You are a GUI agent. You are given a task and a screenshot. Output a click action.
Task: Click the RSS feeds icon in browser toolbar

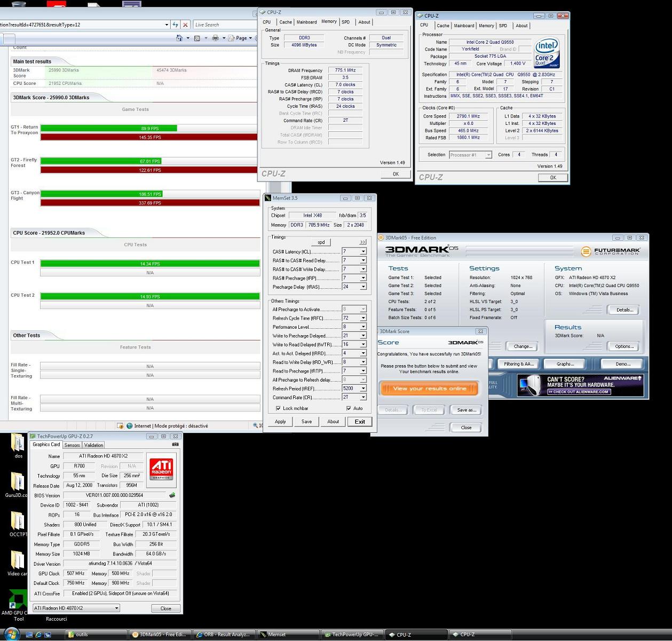[197, 38]
